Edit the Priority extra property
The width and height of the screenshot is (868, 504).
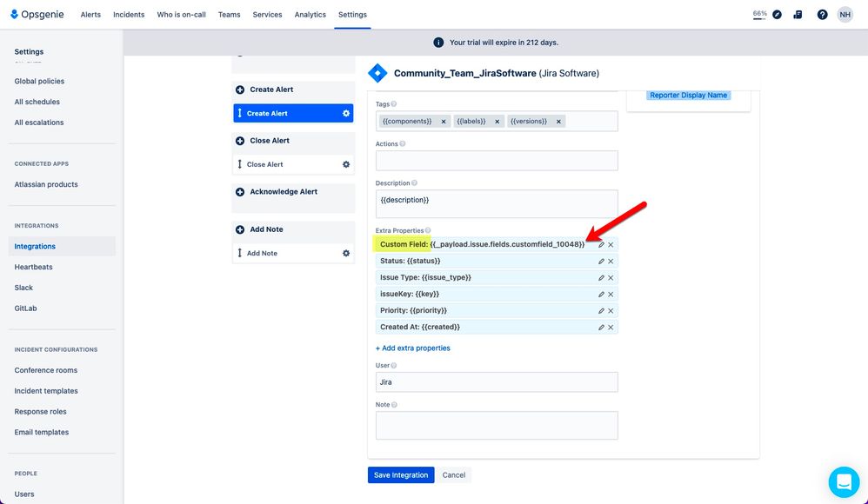pos(601,311)
